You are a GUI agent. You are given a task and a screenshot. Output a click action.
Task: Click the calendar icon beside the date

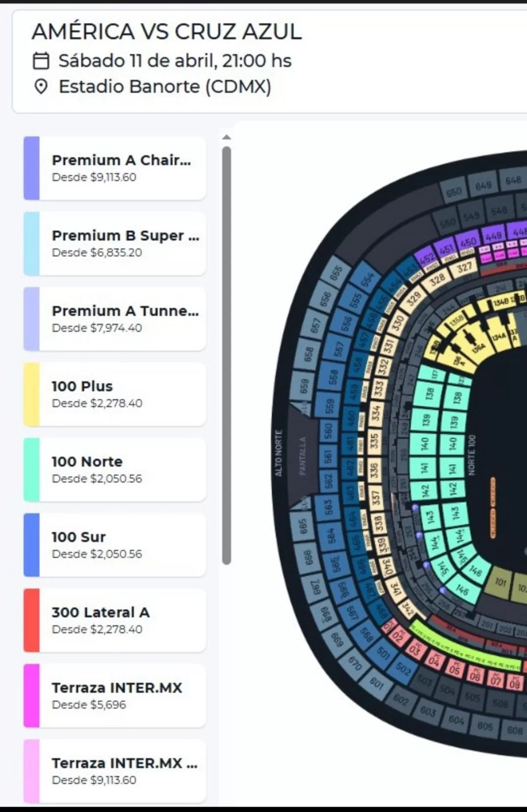[41, 61]
